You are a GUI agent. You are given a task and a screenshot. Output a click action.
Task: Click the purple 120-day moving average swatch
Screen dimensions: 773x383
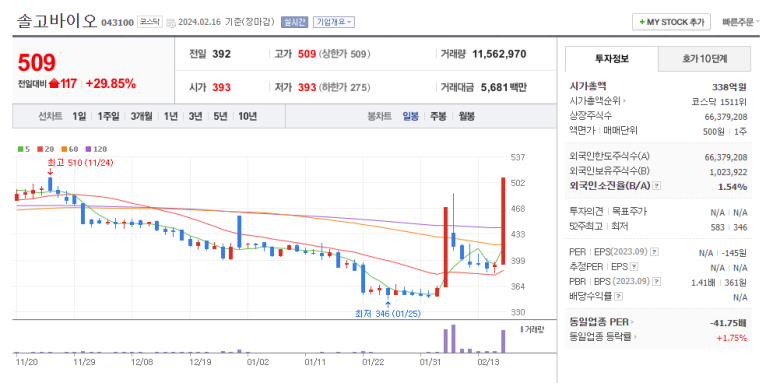(x=88, y=149)
